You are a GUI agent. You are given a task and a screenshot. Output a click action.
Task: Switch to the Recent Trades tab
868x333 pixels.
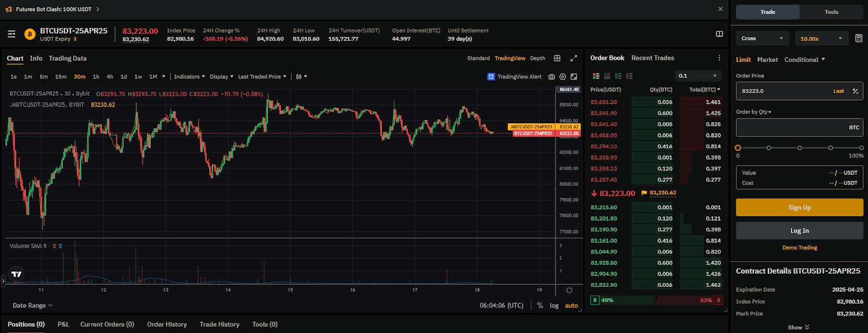click(653, 58)
